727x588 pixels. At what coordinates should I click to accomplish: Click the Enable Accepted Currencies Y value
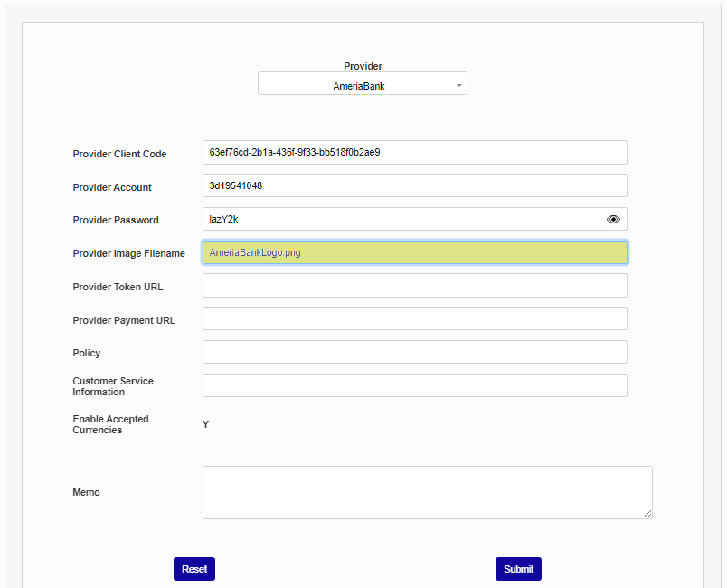point(206,424)
